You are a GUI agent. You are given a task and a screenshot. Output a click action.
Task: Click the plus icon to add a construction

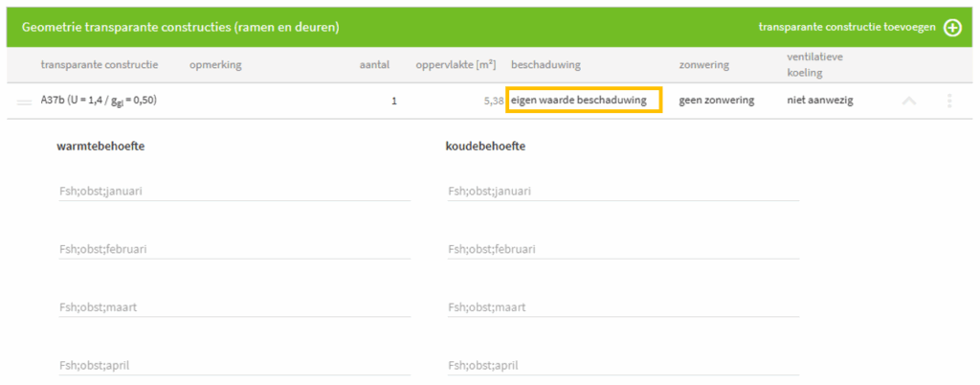coord(952,27)
